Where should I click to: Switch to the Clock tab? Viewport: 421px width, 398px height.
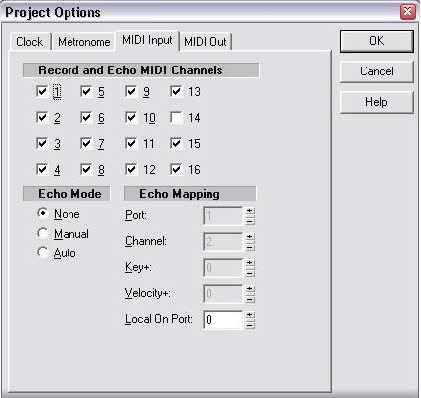tap(30, 42)
